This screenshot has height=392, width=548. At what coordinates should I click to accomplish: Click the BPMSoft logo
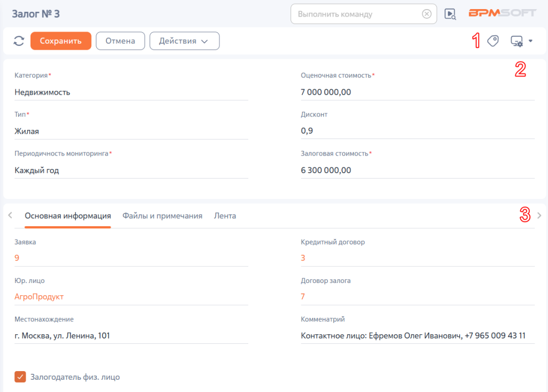pyautogui.click(x=502, y=13)
